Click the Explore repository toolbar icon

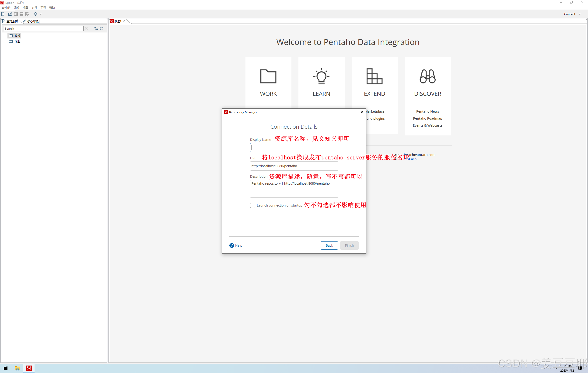tap(16, 14)
